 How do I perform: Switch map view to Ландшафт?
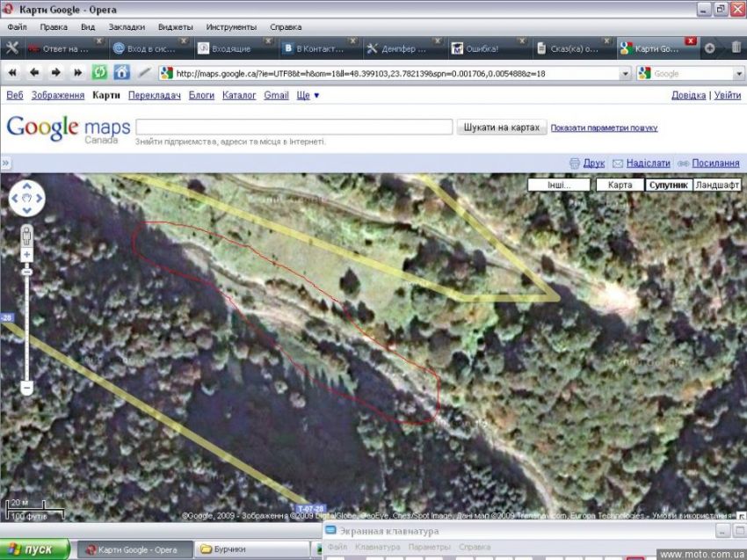(717, 185)
